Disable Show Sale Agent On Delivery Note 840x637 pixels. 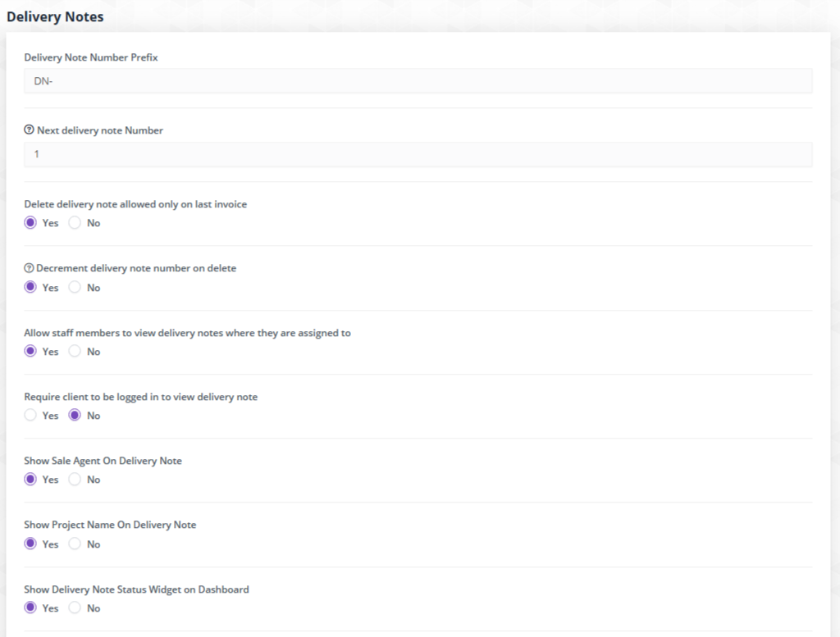pos(75,480)
